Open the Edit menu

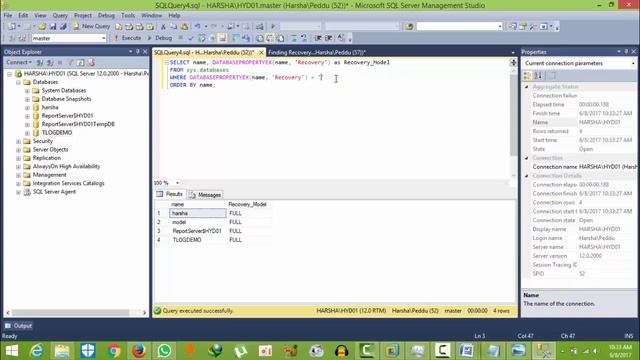[23, 15]
